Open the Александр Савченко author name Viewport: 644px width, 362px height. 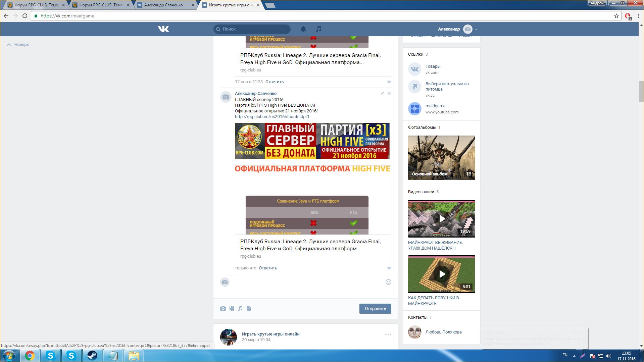click(256, 94)
